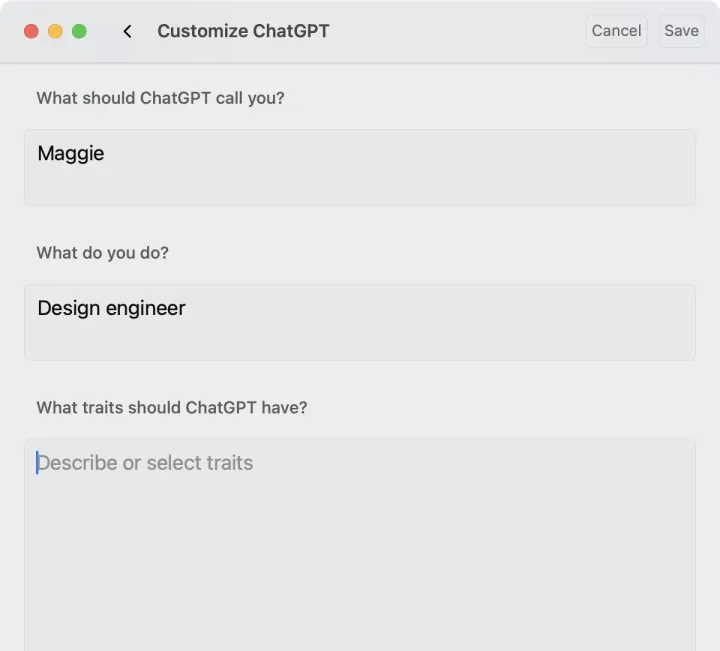Maximize the window with the green button
Screen dimensions: 720x651
point(79,31)
